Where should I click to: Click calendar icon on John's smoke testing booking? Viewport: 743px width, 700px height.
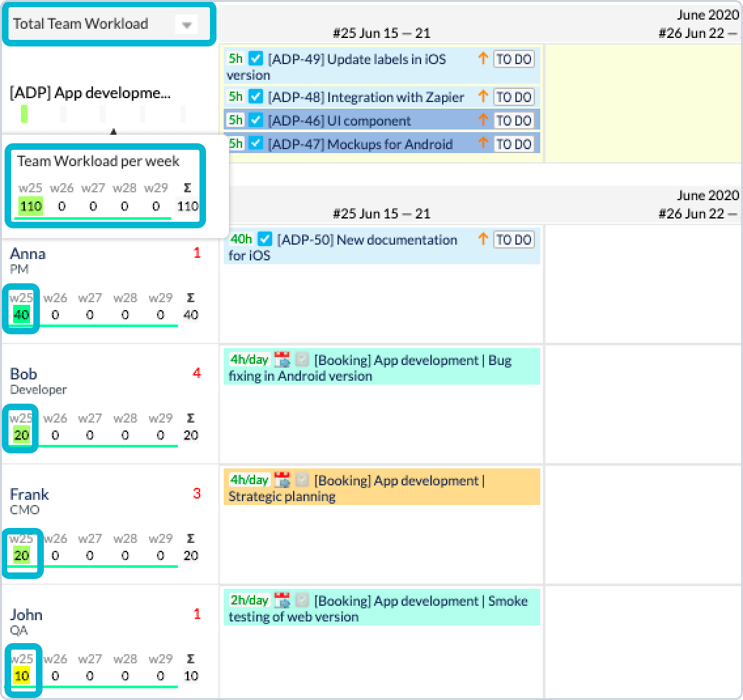282,601
